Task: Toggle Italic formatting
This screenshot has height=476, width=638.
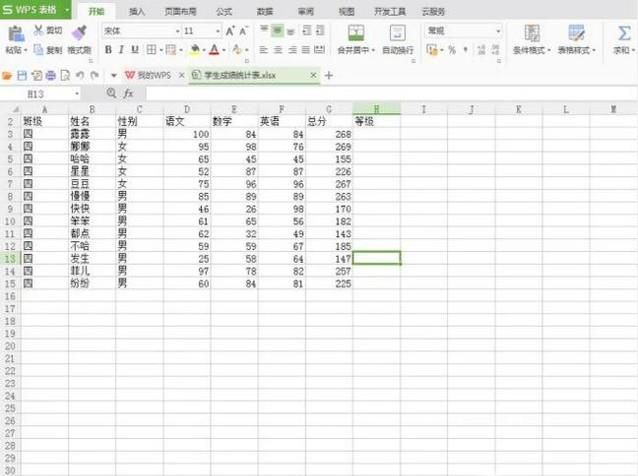Action: click(x=121, y=49)
